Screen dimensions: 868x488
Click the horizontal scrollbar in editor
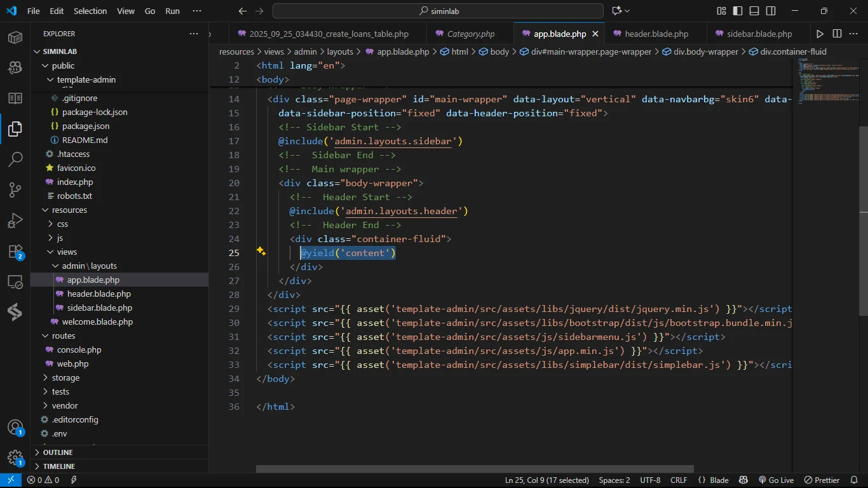coord(474,469)
